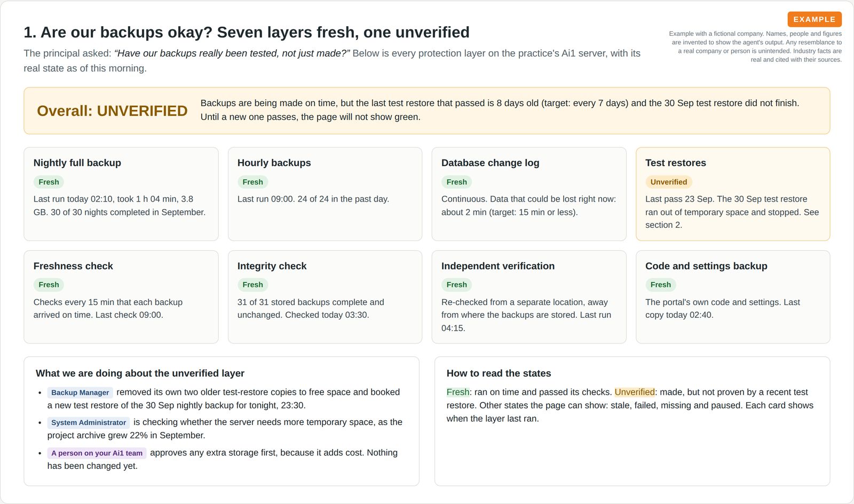Click the 'A person on your Ai1 team' tag
854x504 pixels.
tap(97, 453)
